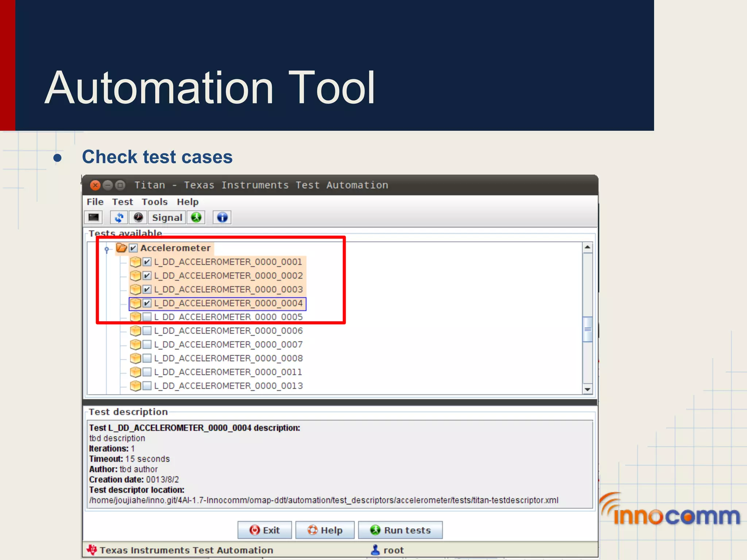Image resolution: width=747 pixels, height=560 pixels.
Task: Uncheck the Accelerometer folder checkbox
Action: 133,248
